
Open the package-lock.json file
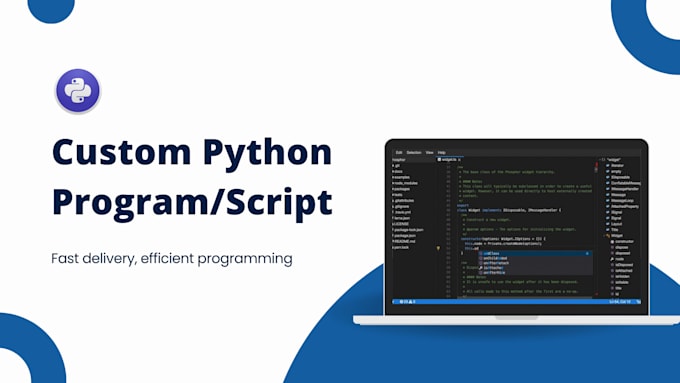[408, 230]
